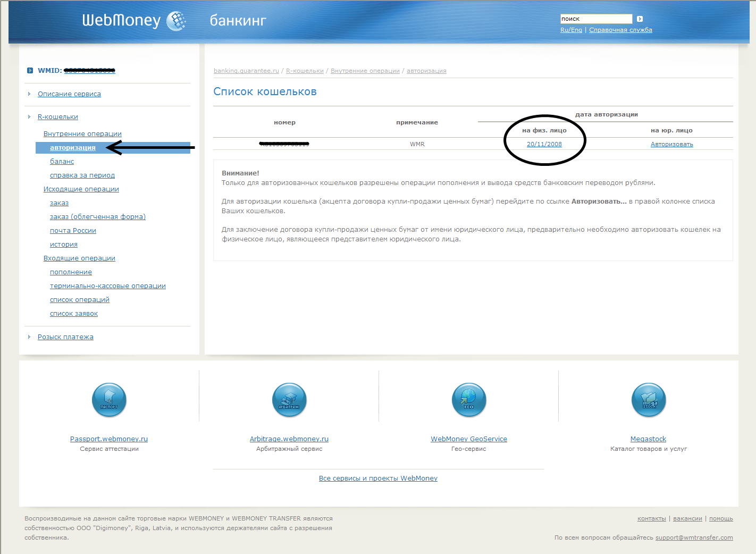This screenshot has height=554, width=756.
Task: Click support@wmtransfer.com email link
Action: 694,538
